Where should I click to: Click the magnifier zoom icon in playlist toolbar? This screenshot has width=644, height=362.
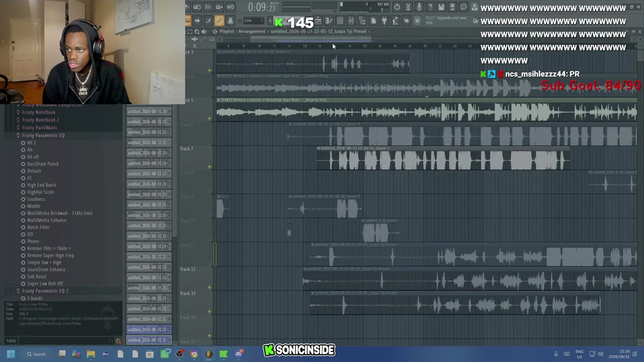point(197,31)
